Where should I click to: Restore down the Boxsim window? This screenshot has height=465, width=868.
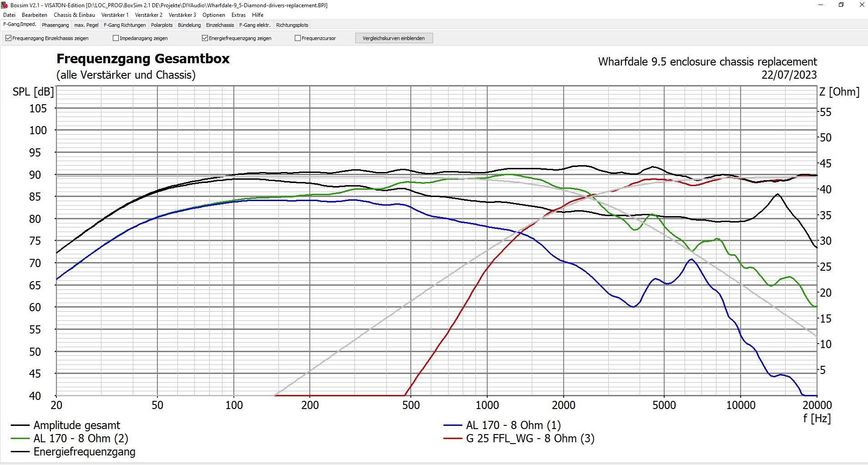pyautogui.click(x=841, y=5)
